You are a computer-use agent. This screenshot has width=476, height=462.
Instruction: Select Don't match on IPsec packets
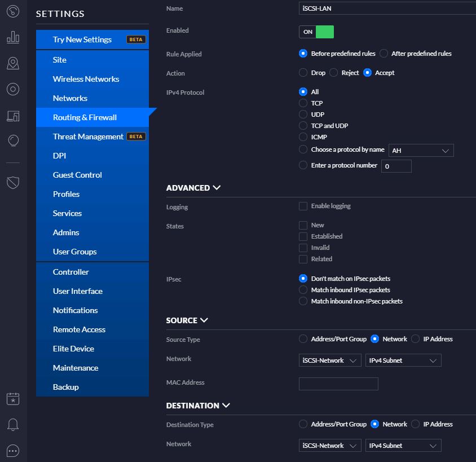pos(303,278)
